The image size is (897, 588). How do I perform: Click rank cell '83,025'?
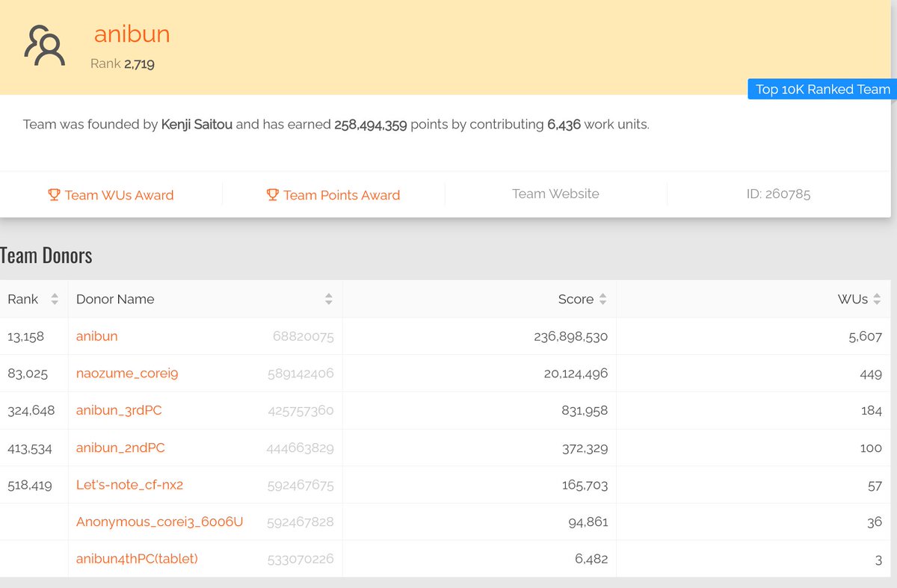click(28, 374)
